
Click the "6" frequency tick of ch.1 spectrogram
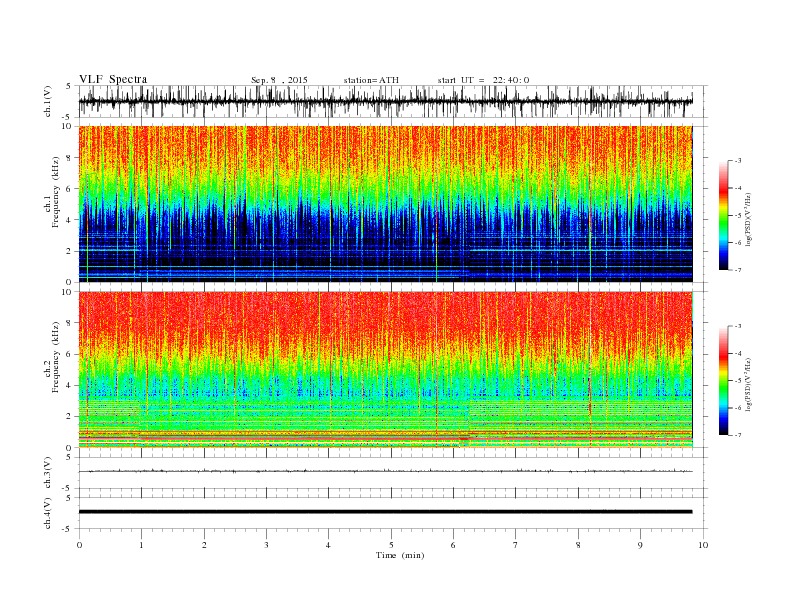pyautogui.click(x=70, y=189)
